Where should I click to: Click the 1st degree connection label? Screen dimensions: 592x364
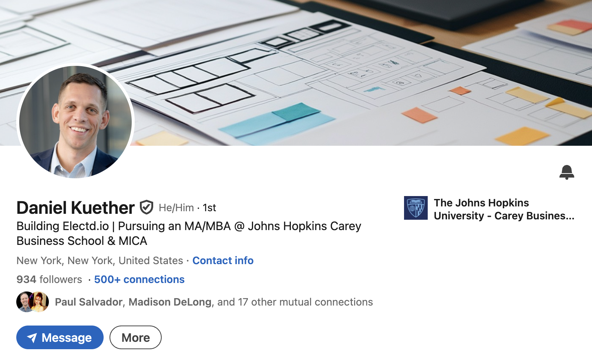click(209, 208)
